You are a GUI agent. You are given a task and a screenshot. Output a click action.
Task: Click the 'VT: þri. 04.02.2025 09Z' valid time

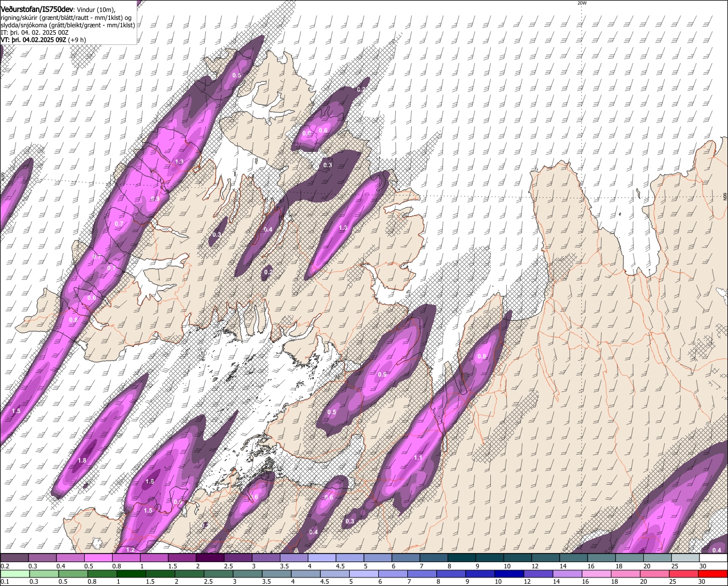(32, 40)
